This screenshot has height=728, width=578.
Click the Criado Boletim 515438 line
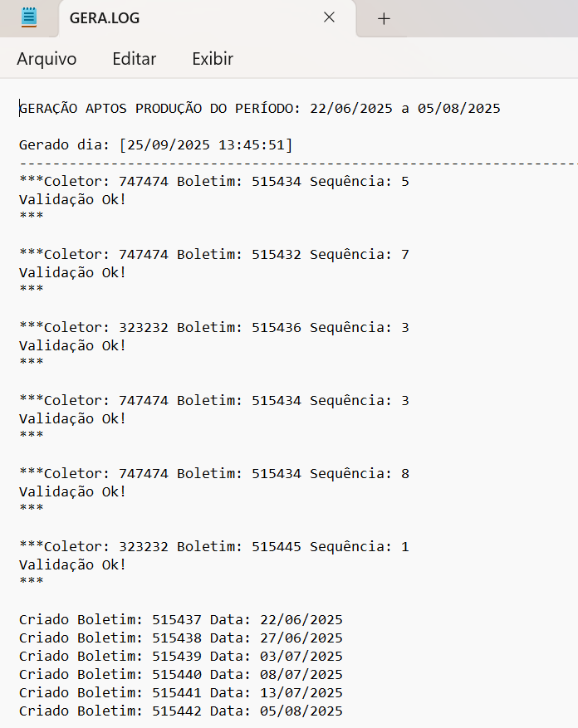[x=180, y=638]
